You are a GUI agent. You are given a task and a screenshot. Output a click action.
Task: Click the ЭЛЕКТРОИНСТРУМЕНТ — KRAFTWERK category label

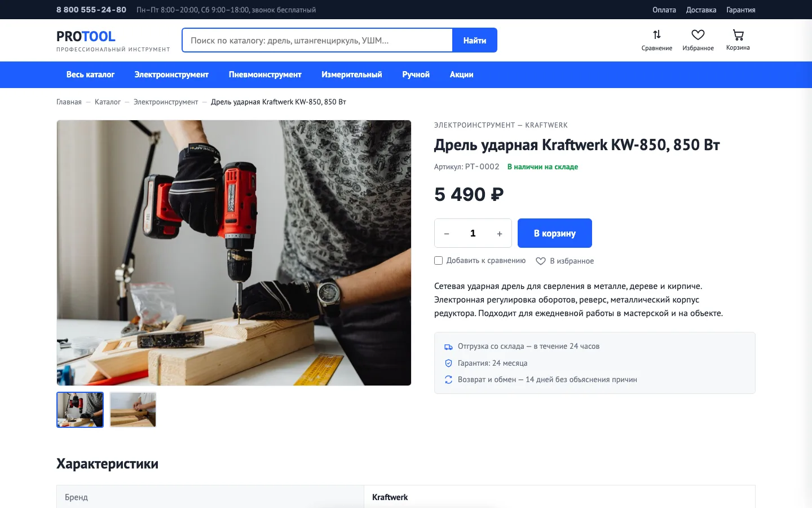[501, 125]
